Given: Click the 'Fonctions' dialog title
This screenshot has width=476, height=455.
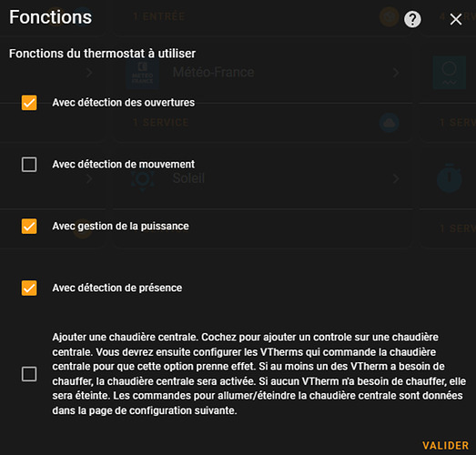Looking at the screenshot, I should click(50, 16).
